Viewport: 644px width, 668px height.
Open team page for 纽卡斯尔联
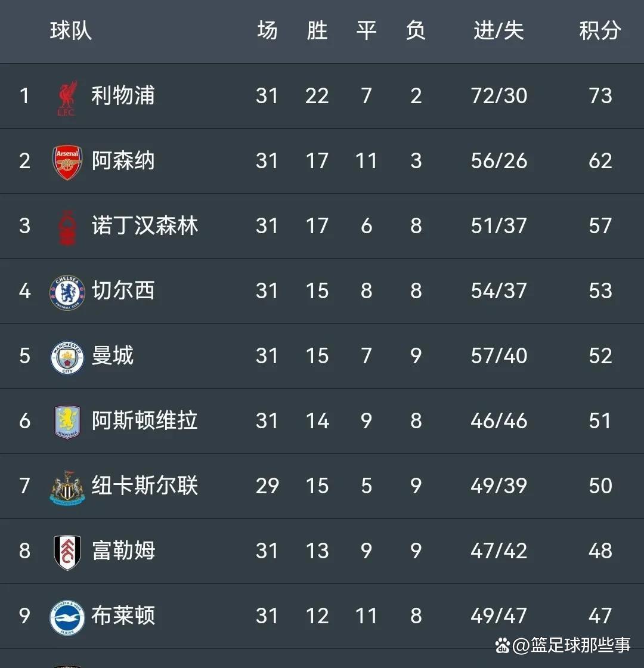point(145,485)
